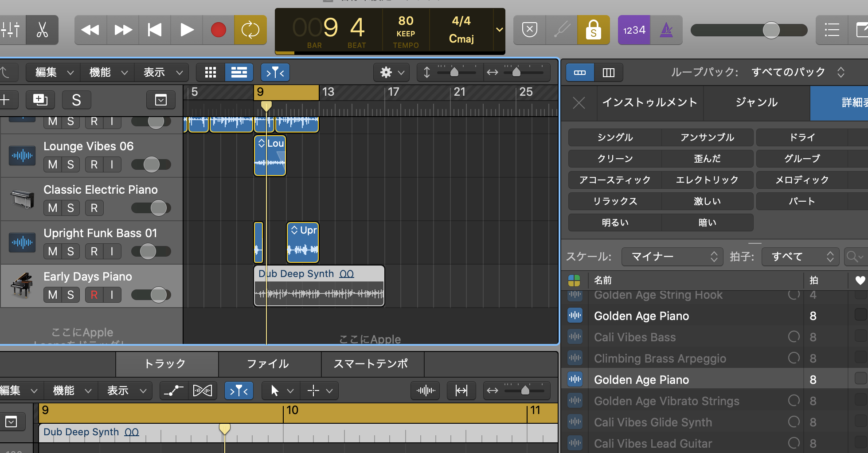Click the yellow Solo lock button
This screenshot has width=868, height=453.
(x=593, y=30)
